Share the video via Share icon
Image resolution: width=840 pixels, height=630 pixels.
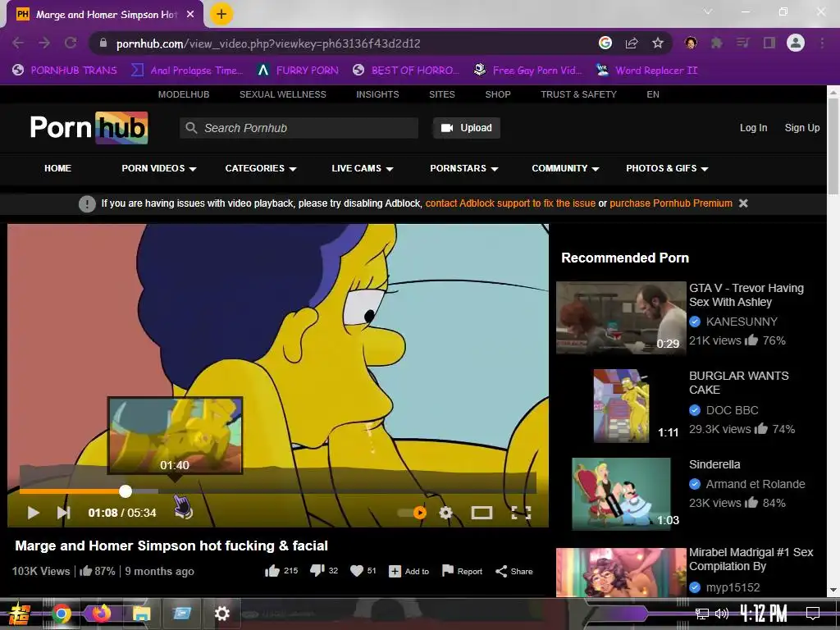coord(501,571)
